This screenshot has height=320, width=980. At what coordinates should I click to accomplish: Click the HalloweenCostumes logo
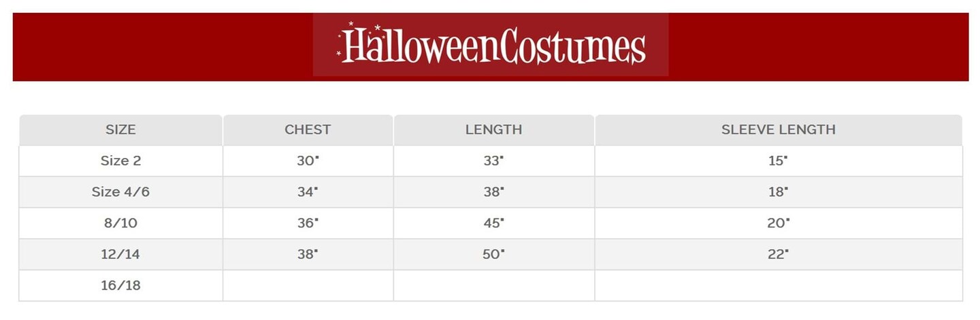coord(491,46)
